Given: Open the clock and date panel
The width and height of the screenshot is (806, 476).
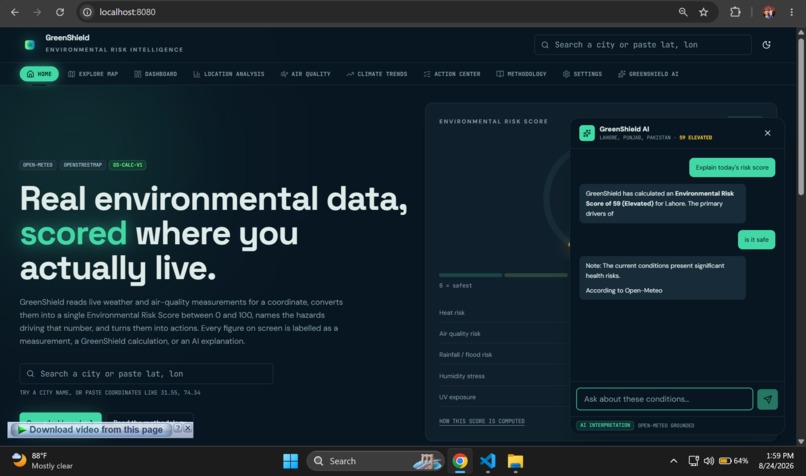Looking at the screenshot, I should 776,461.
